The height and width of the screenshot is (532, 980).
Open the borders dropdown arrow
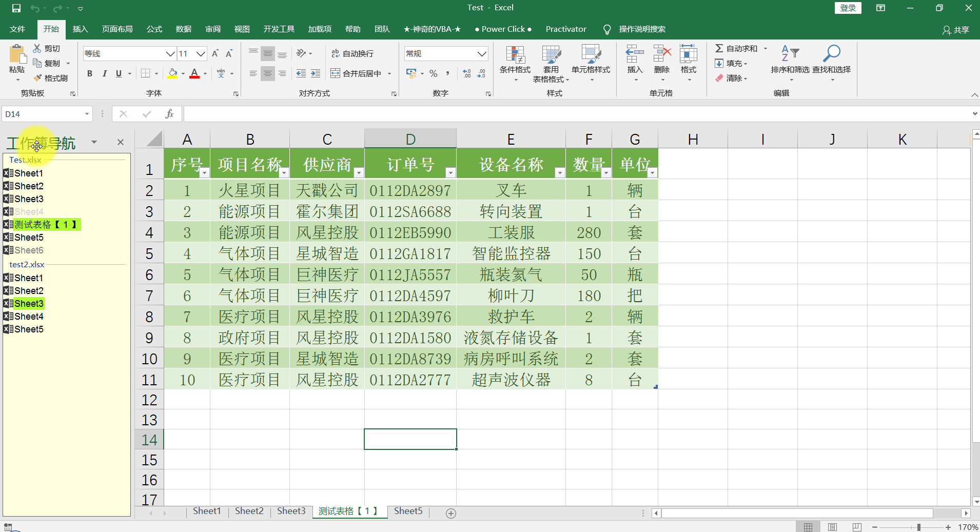click(x=156, y=73)
